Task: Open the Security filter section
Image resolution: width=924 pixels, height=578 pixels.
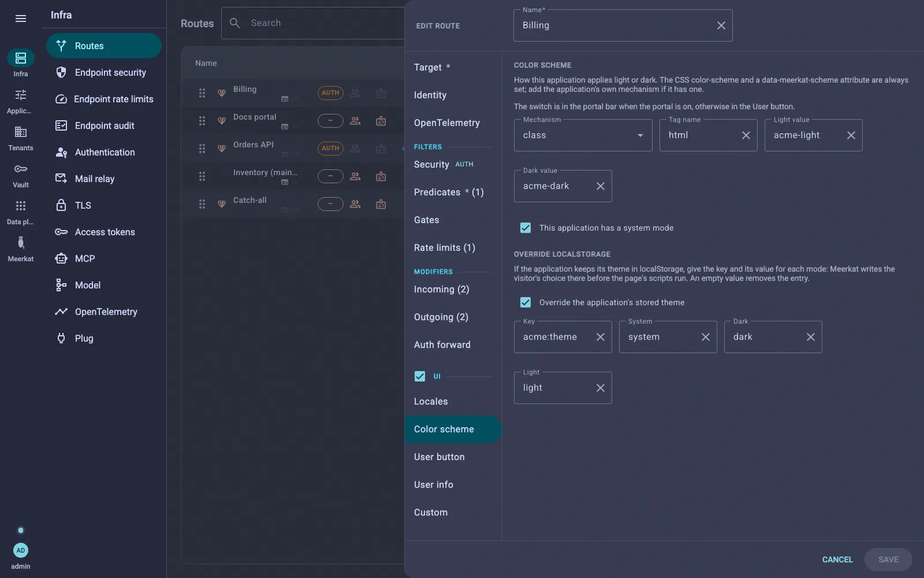Action: (453, 165)
